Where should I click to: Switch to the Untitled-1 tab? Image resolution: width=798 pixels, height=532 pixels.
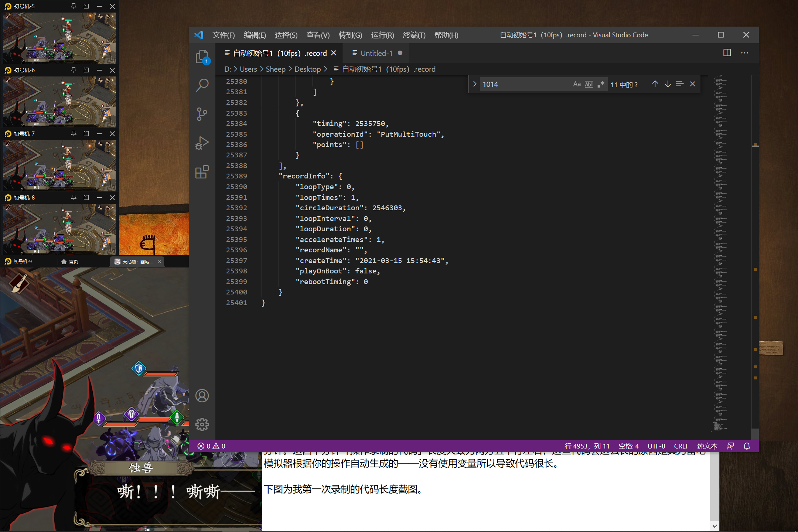point(376,53)
